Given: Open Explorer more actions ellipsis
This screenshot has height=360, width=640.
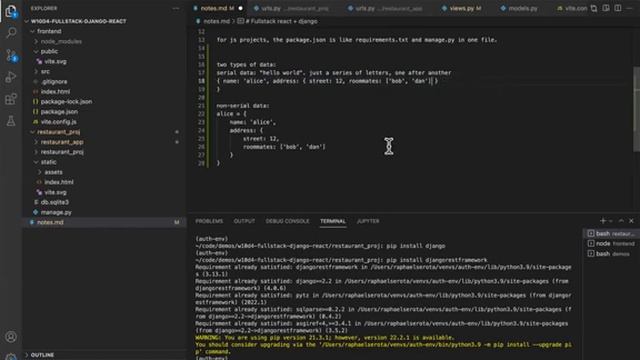Looking at the screenshot, I should pyautogui.click(x=176, y=8).
